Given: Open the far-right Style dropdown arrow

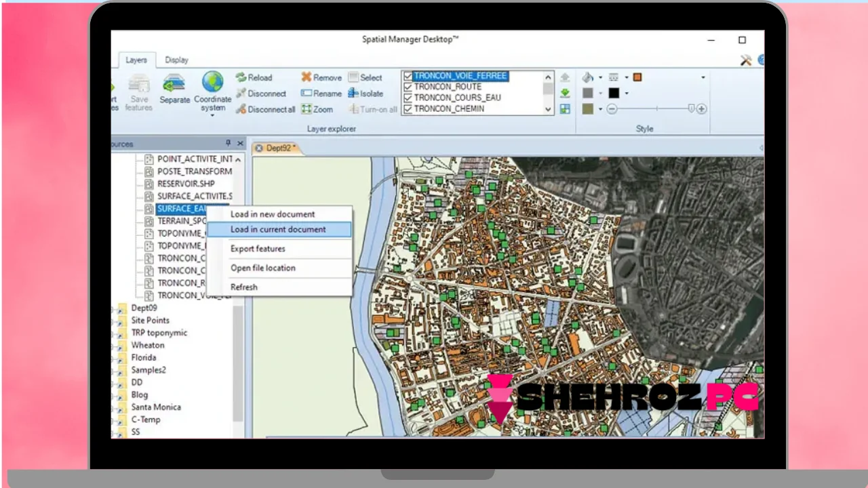Looking at the screenshot, I should (703, 77).
